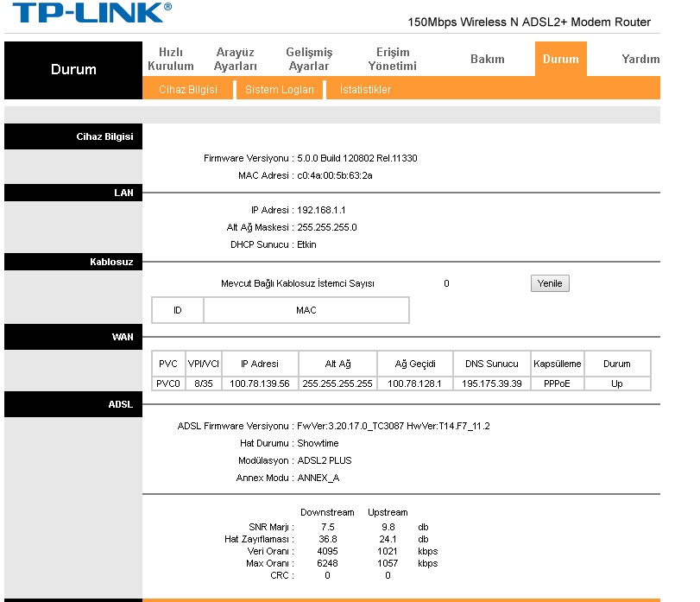Open the Yardım tab
This screenshot has width=700, height=602.
point(640,59)
